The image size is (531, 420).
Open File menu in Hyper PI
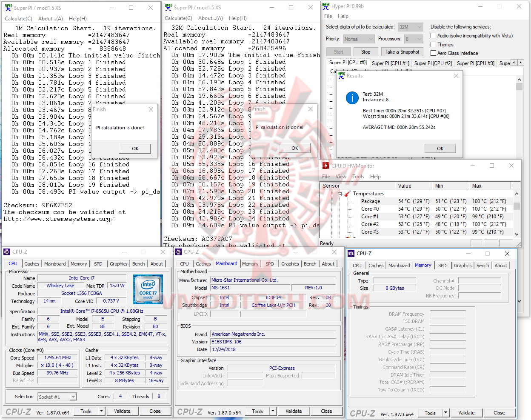coord(328,16)
